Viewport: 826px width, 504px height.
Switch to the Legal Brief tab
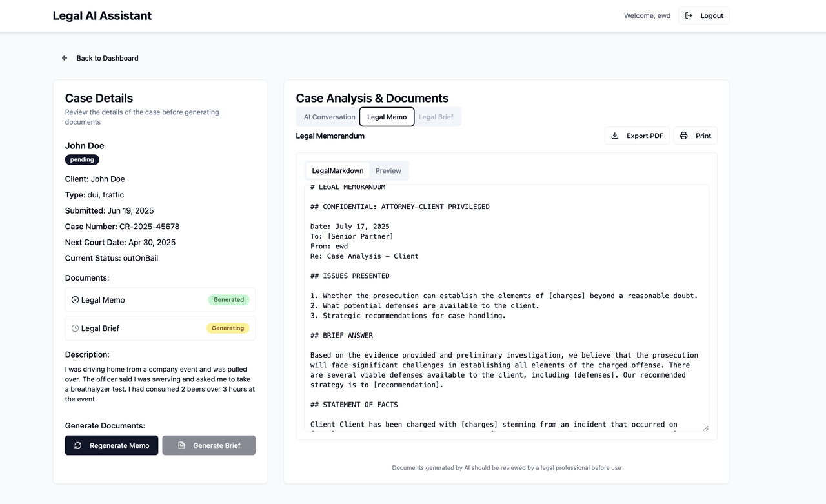coord(436,117)
